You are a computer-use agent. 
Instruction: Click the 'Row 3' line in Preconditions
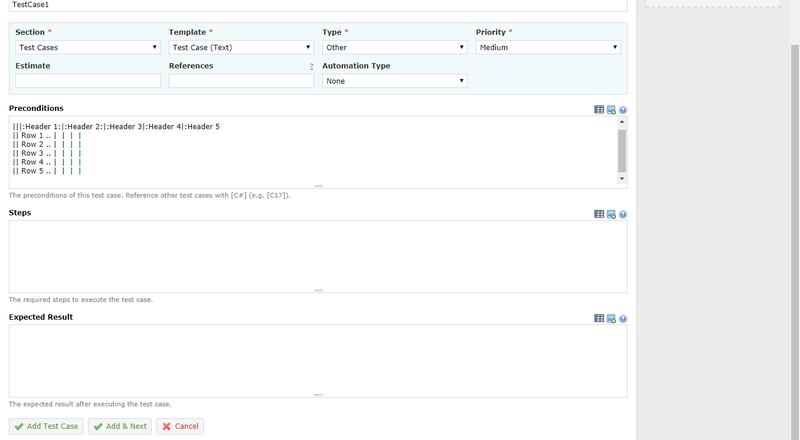tap(47, 154)
